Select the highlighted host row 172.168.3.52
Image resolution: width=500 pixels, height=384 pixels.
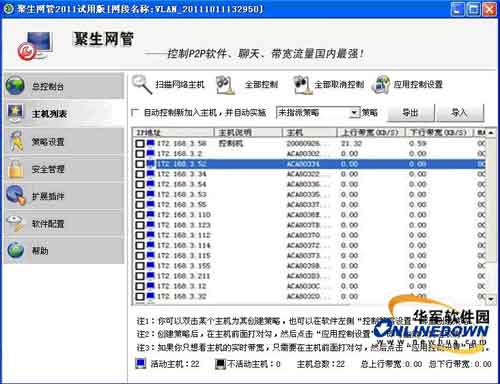[310, 164]
